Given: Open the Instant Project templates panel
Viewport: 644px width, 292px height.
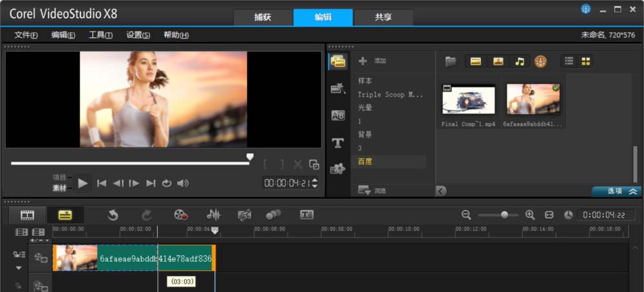Looking at the screenshot, I should pyautogui.click(x=338, y=88).
